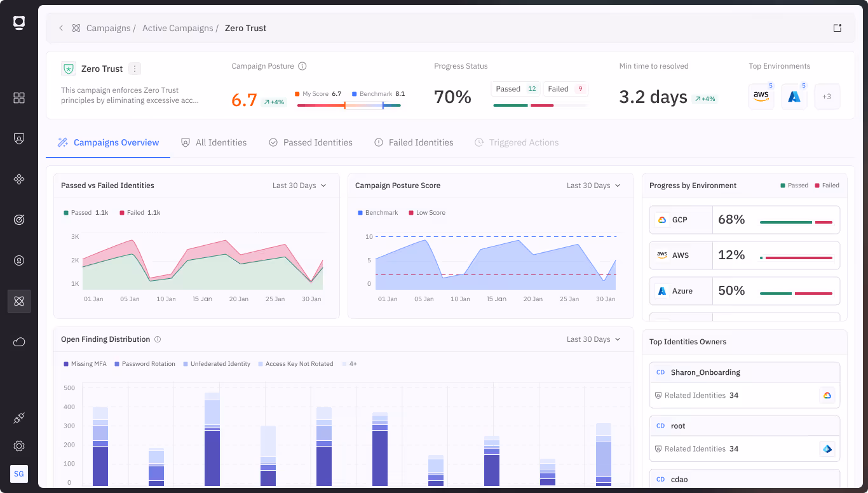
Task: Click the 6.7 campaign posture score
Action: coord(244,100)
